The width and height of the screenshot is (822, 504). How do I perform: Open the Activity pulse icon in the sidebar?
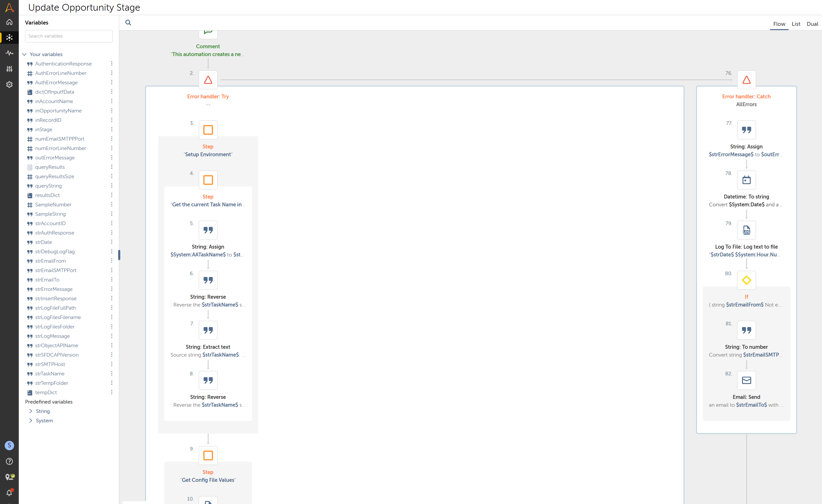tap(9, 53)
